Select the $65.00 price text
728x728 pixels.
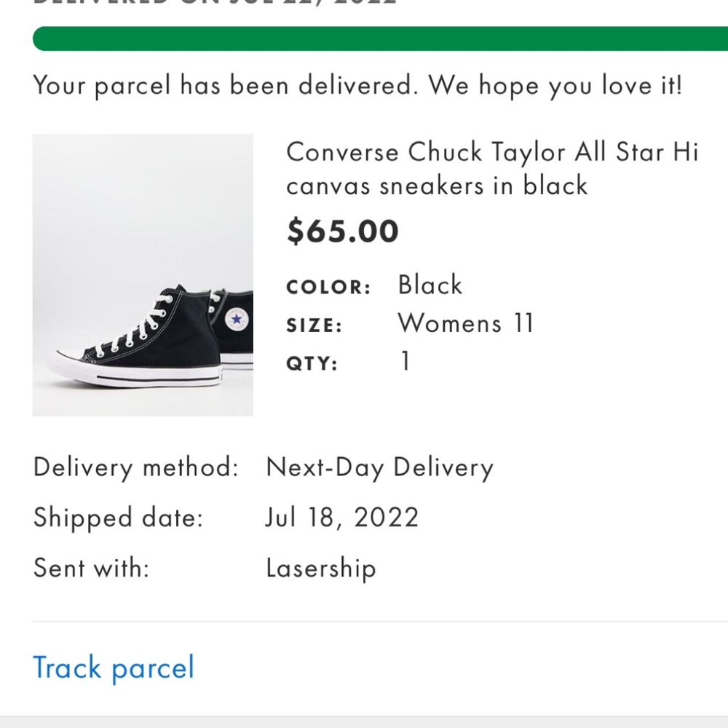pyautogui.click(x=343, y=232)
